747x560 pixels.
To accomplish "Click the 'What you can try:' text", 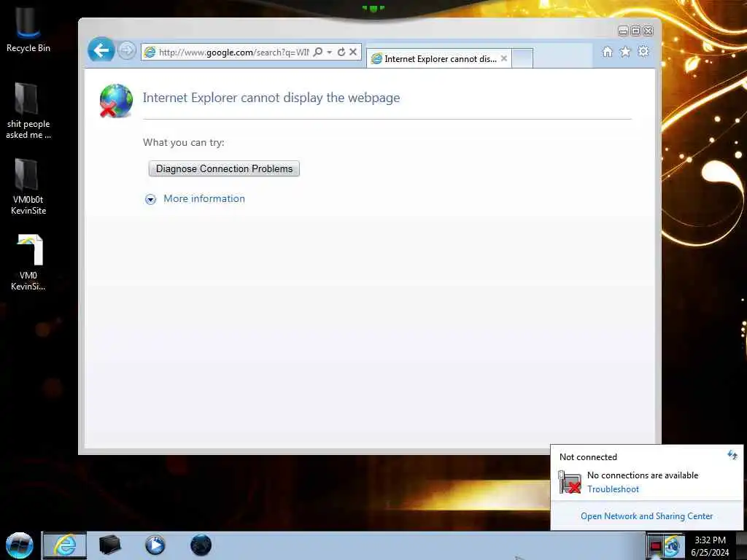I will click(183, 142).
